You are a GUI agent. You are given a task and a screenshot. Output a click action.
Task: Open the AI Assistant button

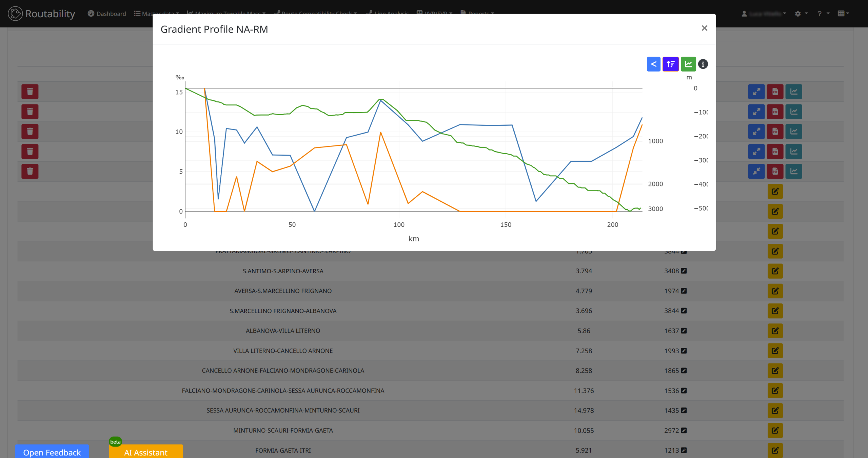point(146,452)
